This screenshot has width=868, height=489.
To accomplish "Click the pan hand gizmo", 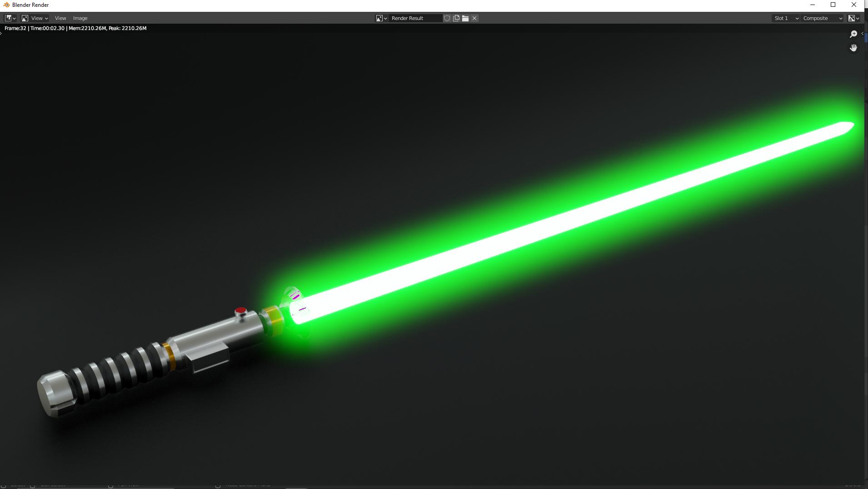I will point(853,48).
